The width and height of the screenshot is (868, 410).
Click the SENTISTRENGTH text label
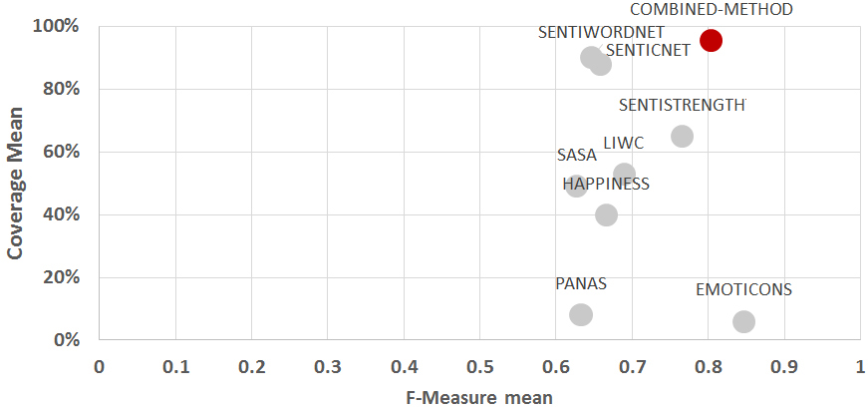(x=682, y=106)
